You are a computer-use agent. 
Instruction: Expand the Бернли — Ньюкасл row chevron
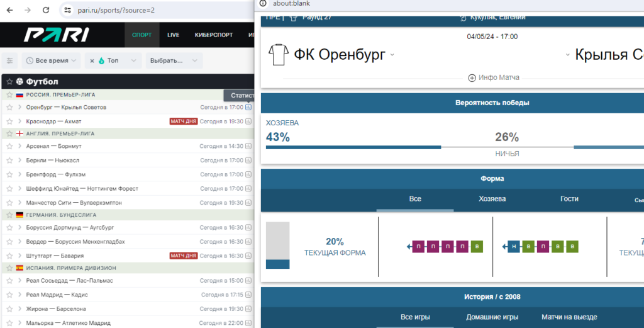point(19,161)
